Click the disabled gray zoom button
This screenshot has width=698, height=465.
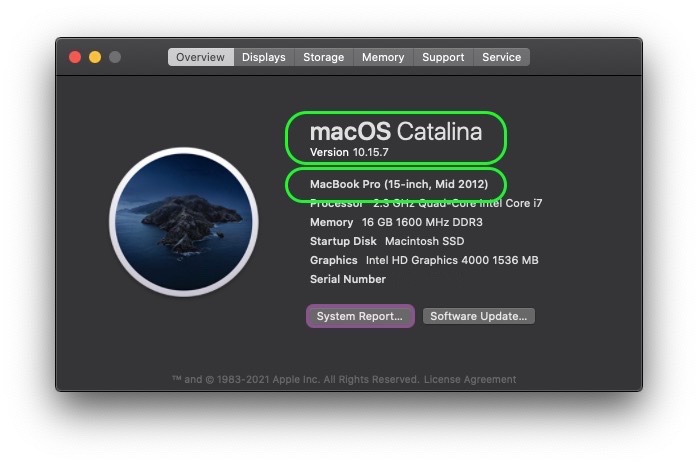(115, 57)
